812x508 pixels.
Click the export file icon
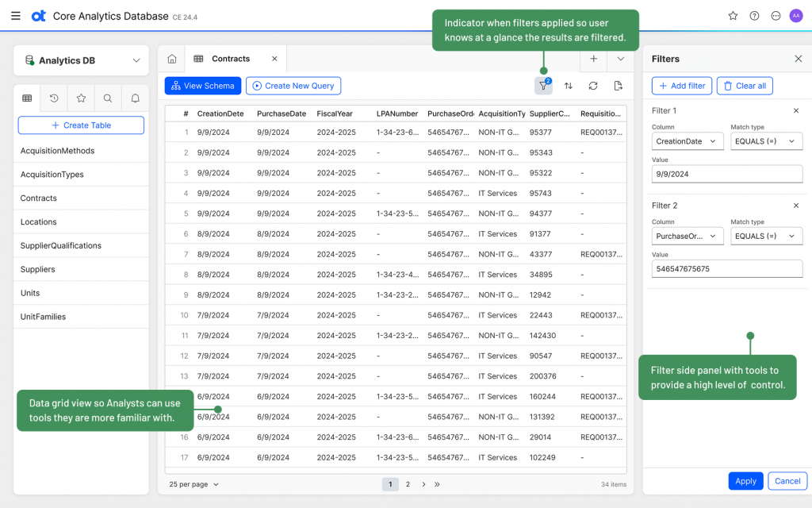coord(619,86)
